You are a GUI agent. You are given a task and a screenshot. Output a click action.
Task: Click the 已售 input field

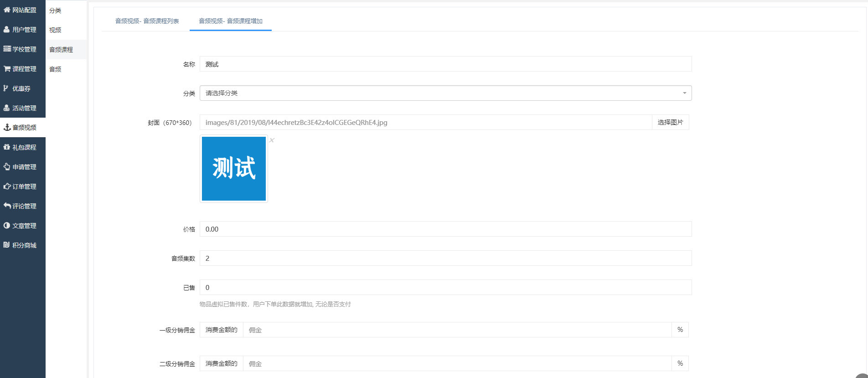pos(445,287)
